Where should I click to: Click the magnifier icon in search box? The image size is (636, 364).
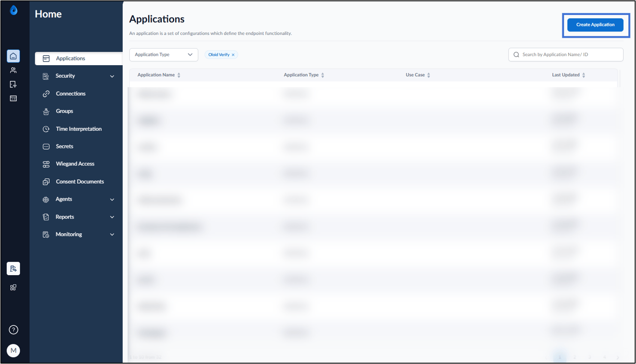pyautogui.click(x=516, y=55)
